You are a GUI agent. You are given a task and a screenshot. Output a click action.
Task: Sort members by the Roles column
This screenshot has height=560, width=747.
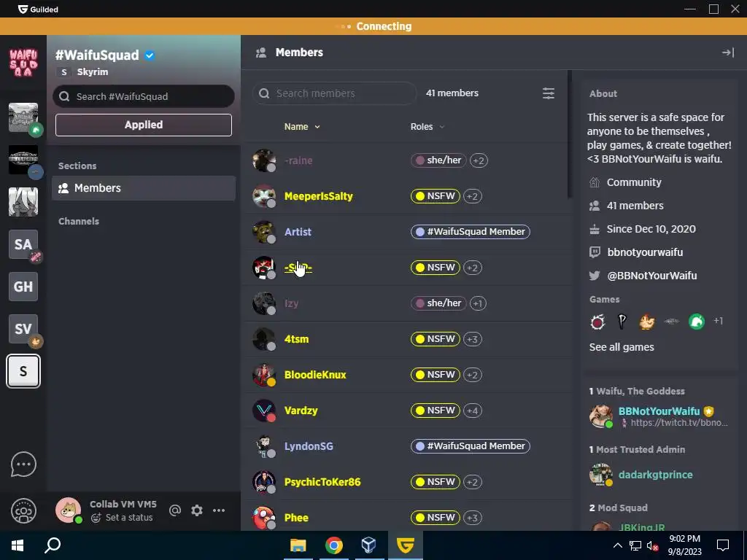coord(427,127)
